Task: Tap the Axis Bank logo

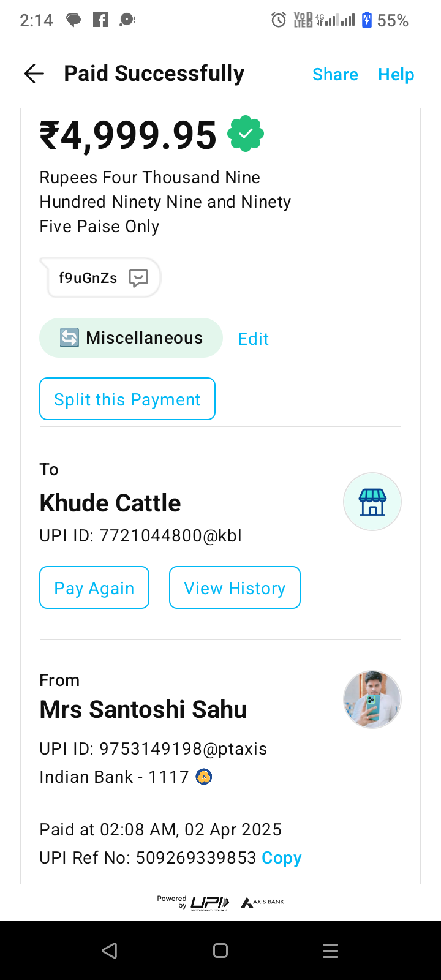Action: (x=263, y=902)
